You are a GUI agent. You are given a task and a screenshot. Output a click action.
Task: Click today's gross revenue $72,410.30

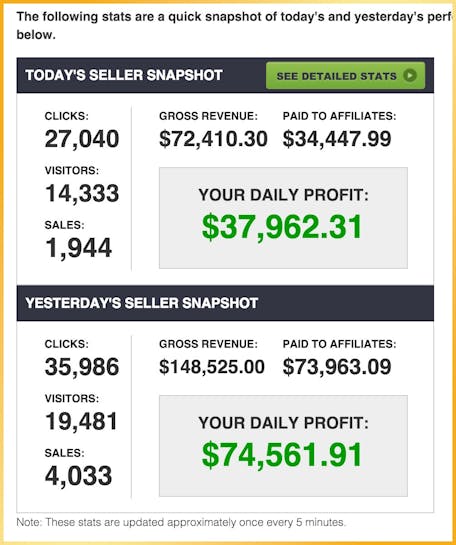tap(213, 139)
